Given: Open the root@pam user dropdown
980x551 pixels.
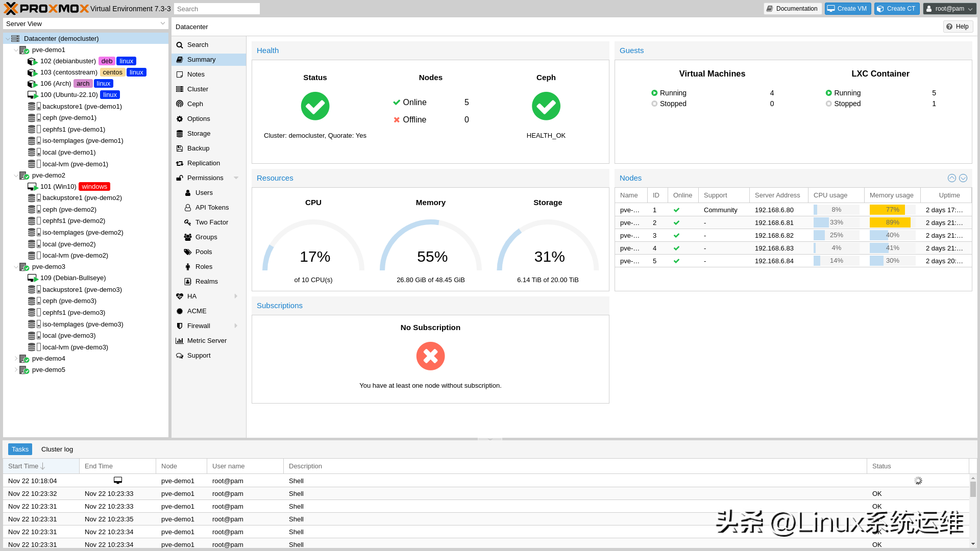Looking at the screenshot, I should [x=950, y=9].
